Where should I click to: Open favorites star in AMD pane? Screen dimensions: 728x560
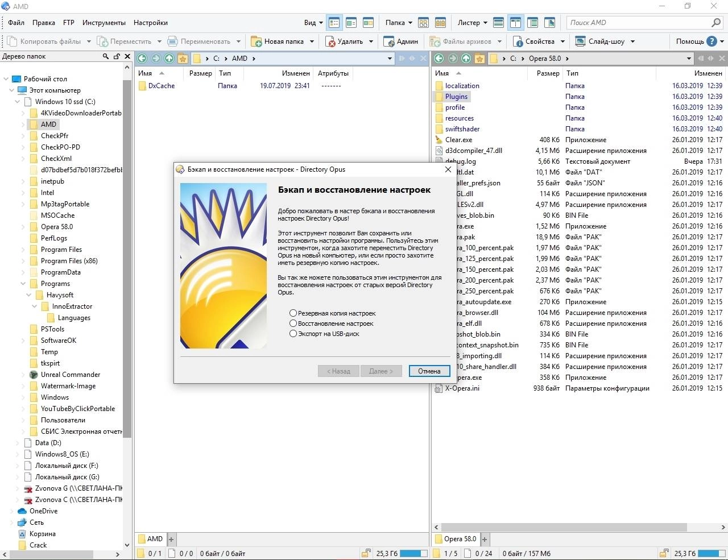coord(183,58)
